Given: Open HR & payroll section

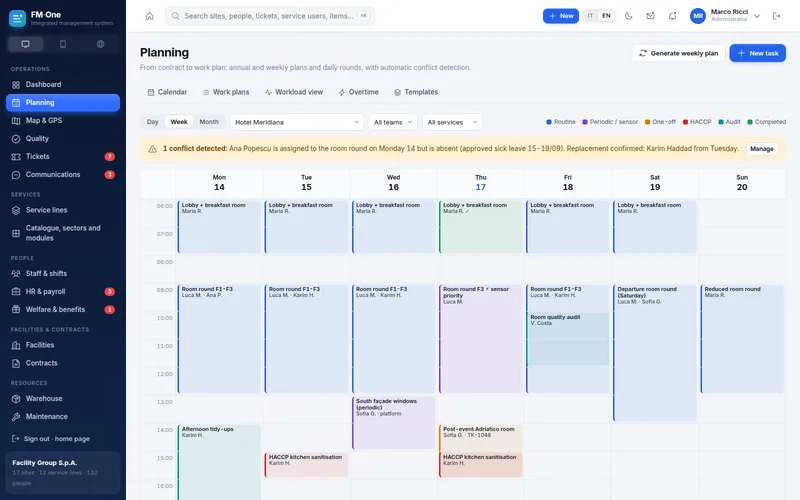Looking at the screenshot, I should pos(63,291).
